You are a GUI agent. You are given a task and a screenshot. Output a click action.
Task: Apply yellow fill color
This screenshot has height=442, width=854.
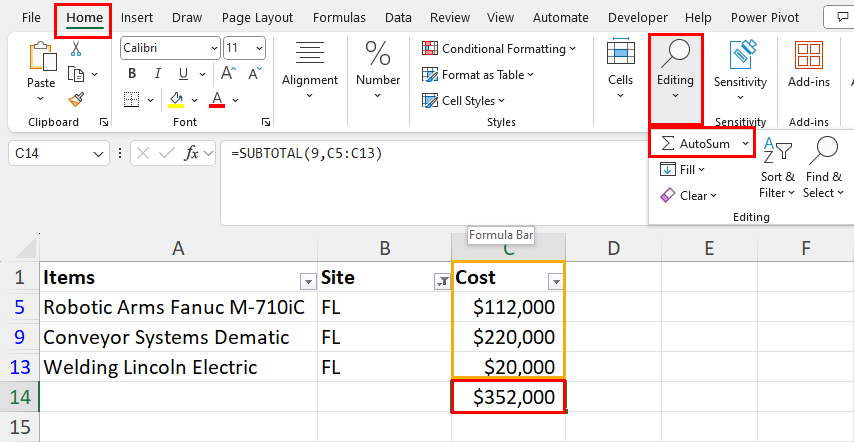click(x=176, y=100)
